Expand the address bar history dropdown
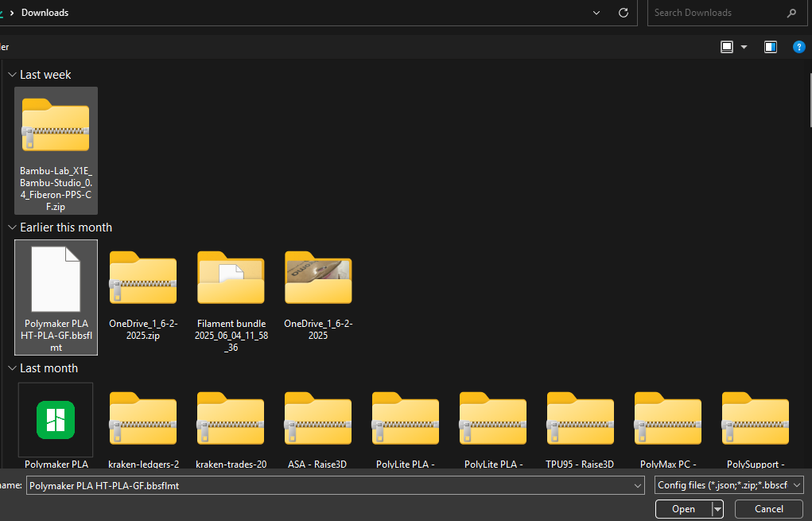812x521 pixels. pos(597,13)
